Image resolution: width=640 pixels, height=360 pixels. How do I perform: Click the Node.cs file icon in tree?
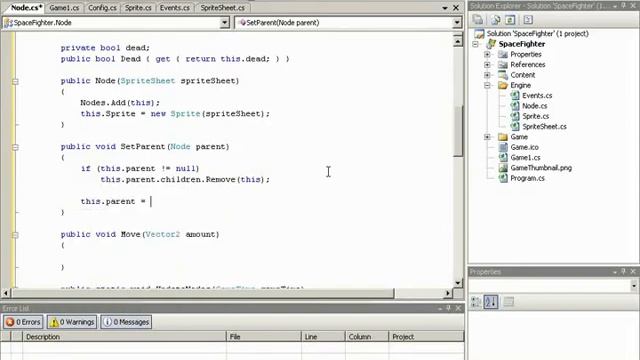pyautogui.click(x=515, y=106)
